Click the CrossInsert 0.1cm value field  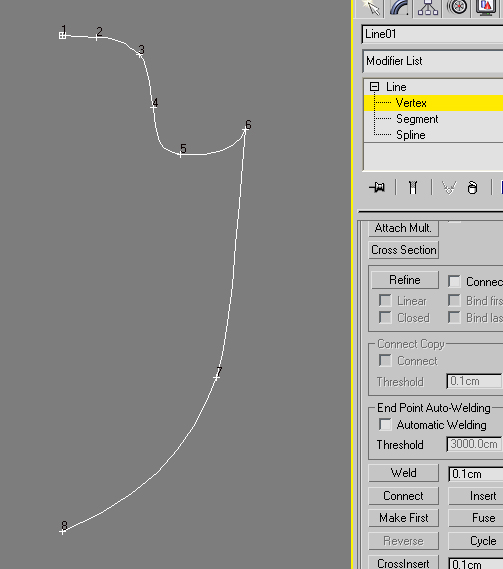tap(476, 564)
